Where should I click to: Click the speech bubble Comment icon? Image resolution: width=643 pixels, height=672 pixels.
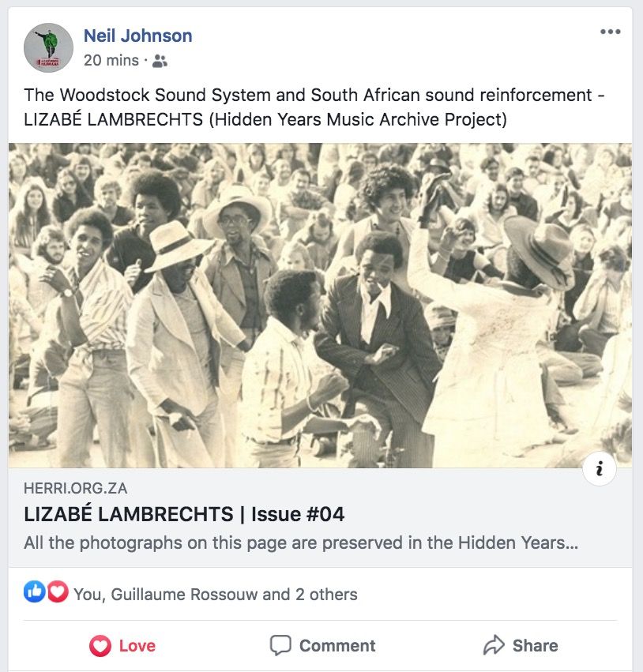(280, 645)
